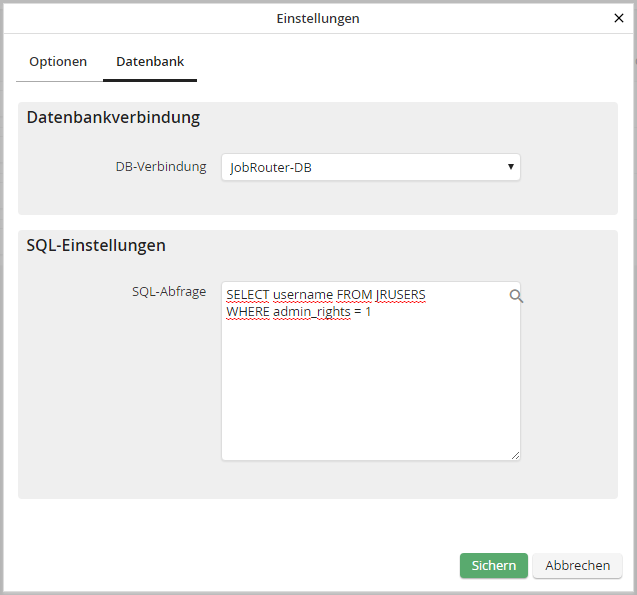The image size is (637, 595).
Task: Switch to the Optionen tab
Action: (x=58, y=62)
